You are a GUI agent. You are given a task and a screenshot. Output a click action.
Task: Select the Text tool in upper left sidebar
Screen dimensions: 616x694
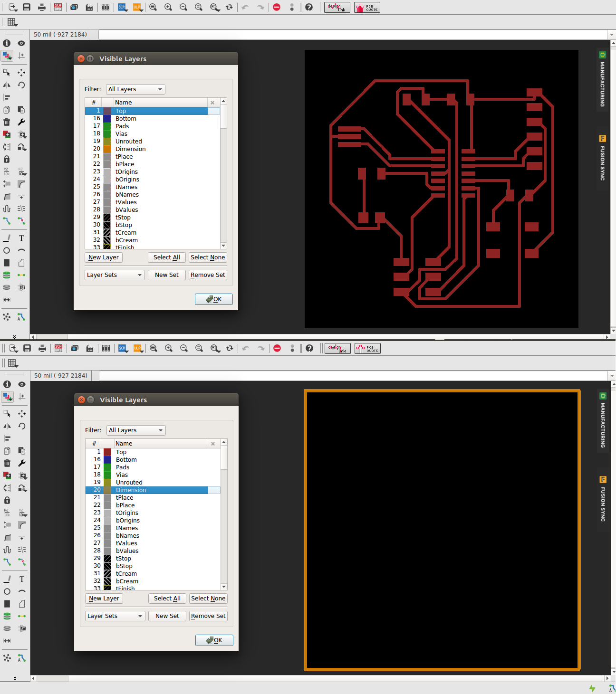(21, 238)
